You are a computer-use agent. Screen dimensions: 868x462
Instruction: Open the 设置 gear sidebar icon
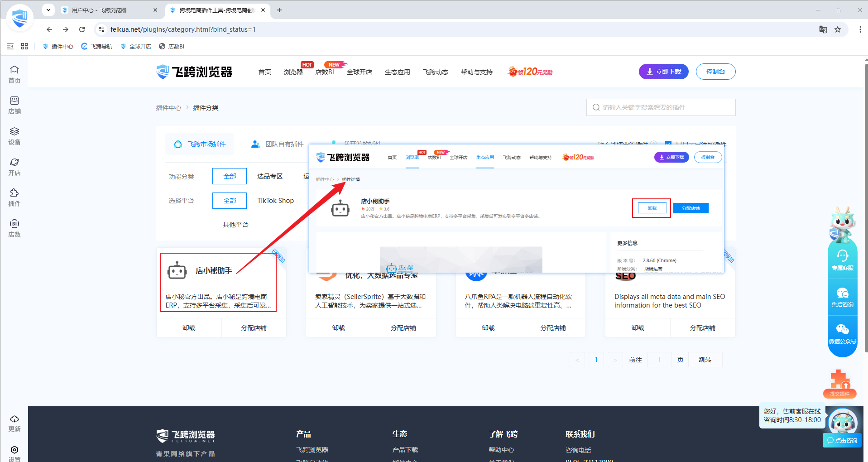coord(14,453)
